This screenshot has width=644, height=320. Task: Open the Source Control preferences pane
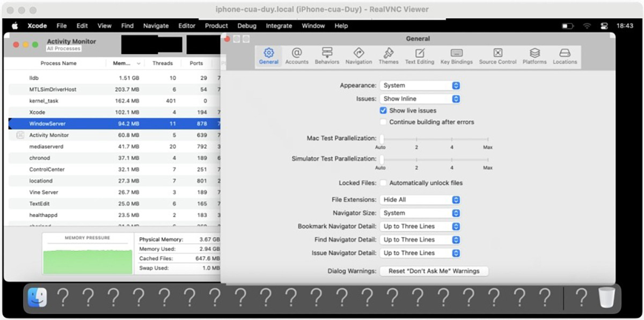coord(497,56)
